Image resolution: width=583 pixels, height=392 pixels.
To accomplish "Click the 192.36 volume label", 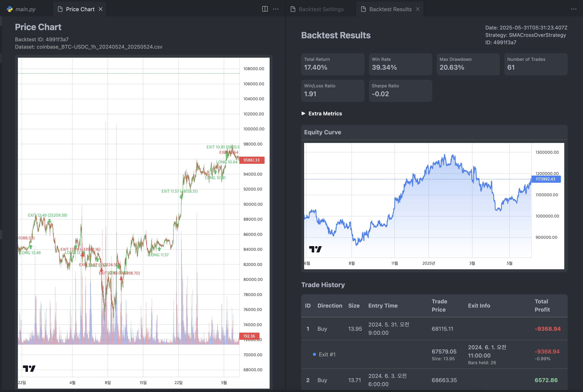I will click(249, 336).
